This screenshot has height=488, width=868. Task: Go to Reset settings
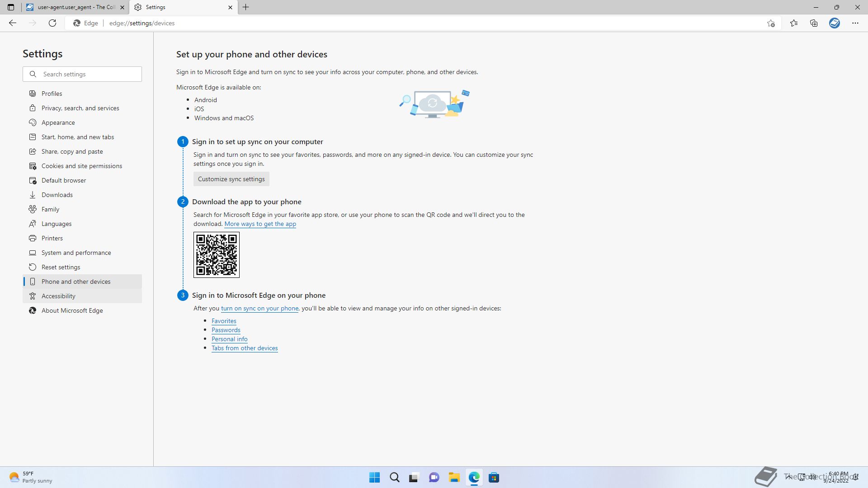(82, 267)
